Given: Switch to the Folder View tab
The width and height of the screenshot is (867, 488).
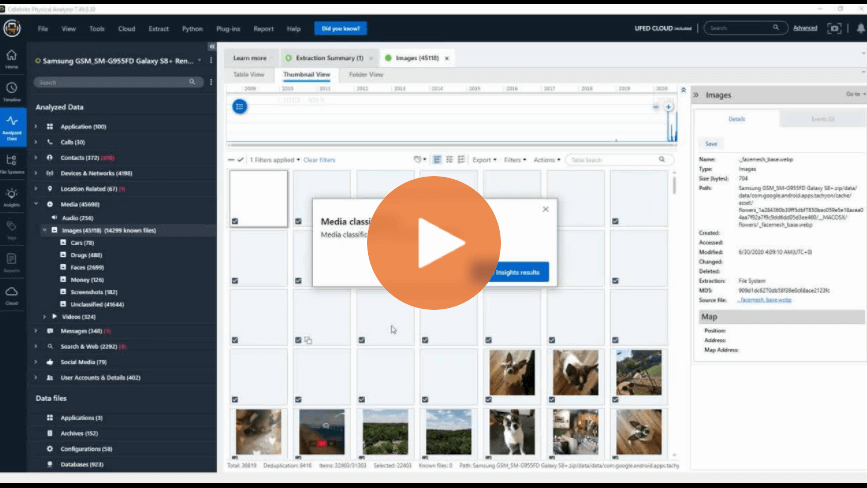Looking at the screenshot, I should [x=365, y=75].
